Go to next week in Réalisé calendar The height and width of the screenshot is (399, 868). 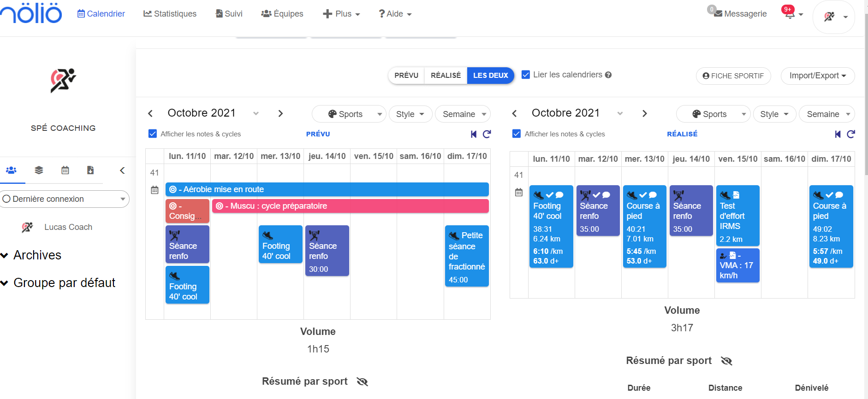645,113
